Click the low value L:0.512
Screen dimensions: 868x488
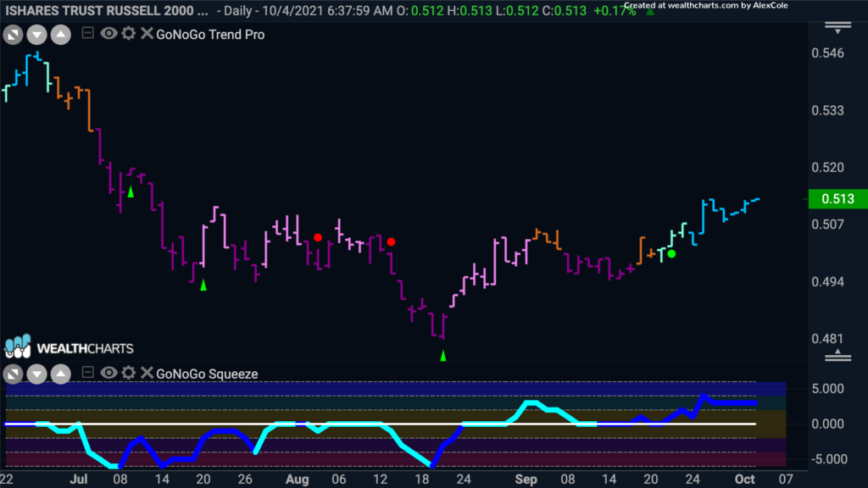coord(517,10)
